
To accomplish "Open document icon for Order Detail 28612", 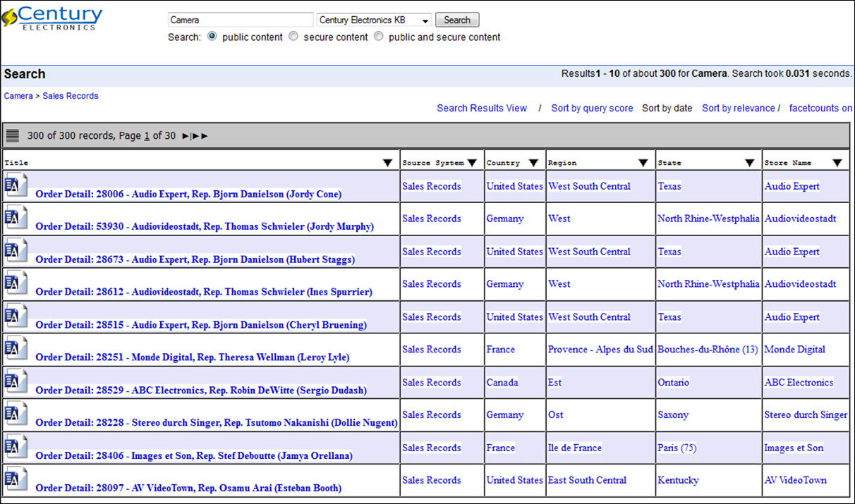I will [x=16, y=284].
